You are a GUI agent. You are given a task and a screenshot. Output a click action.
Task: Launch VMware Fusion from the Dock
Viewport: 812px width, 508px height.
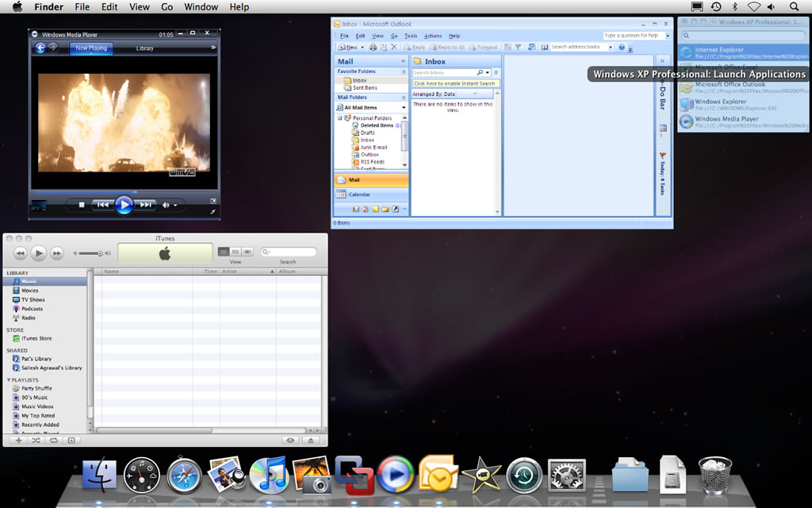(354, 474)
